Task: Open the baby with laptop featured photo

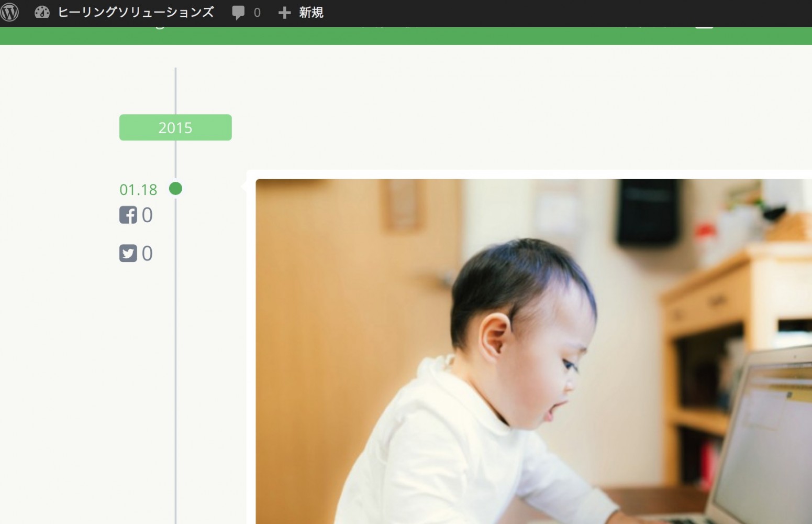Action: 533,352
